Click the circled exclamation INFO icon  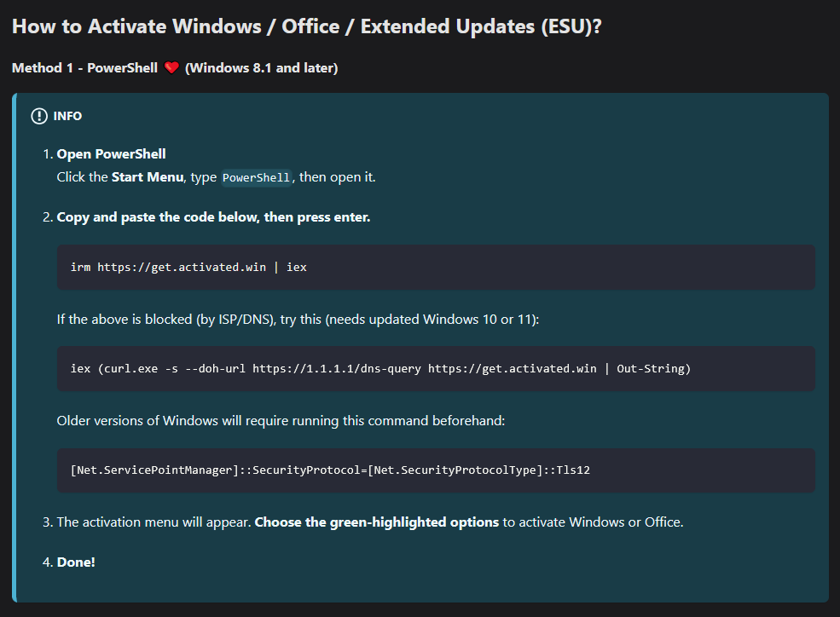tap(38, 116)
